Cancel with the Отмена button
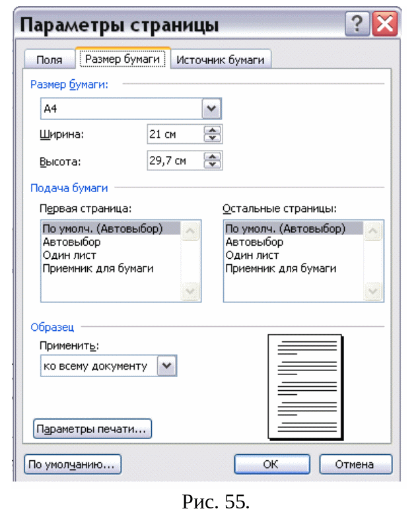The width and height of the screenshot is (420, 519). [355, 464]
